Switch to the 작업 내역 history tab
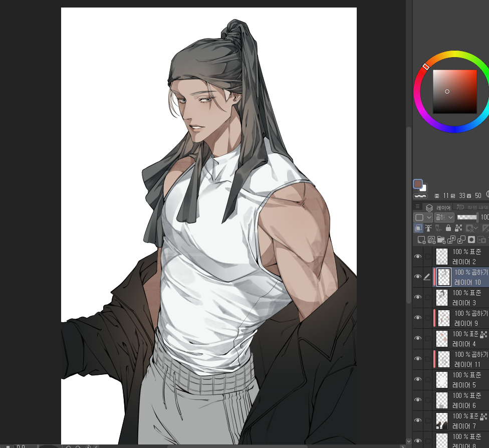 pyautogui.click(x=471, y=207)
